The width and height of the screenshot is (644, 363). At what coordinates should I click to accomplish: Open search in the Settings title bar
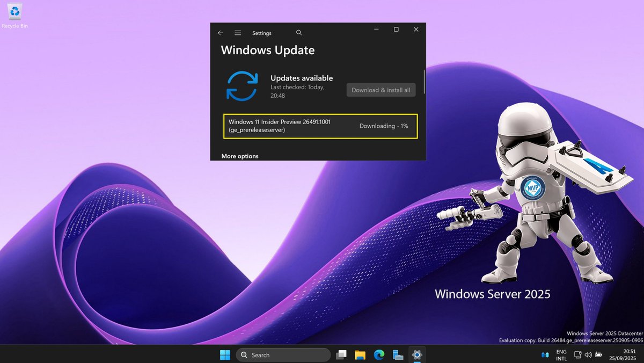coord(299,33)
